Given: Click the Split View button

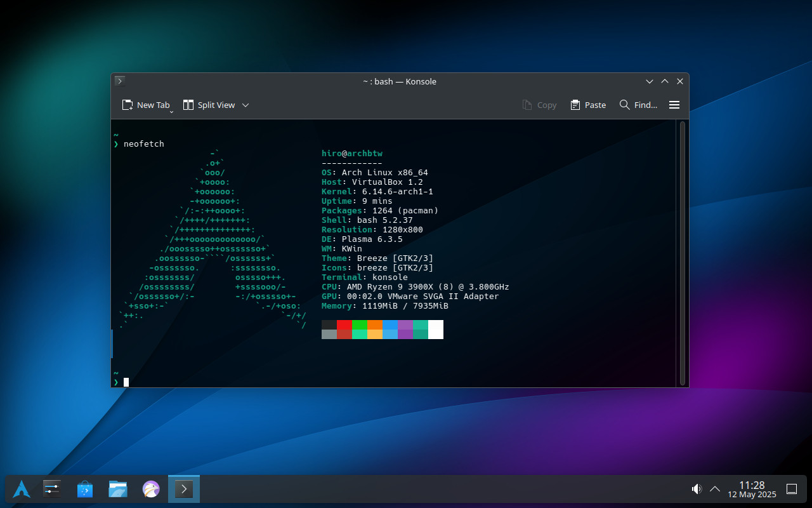Looking at the screenshot, I should click(209, 105).
